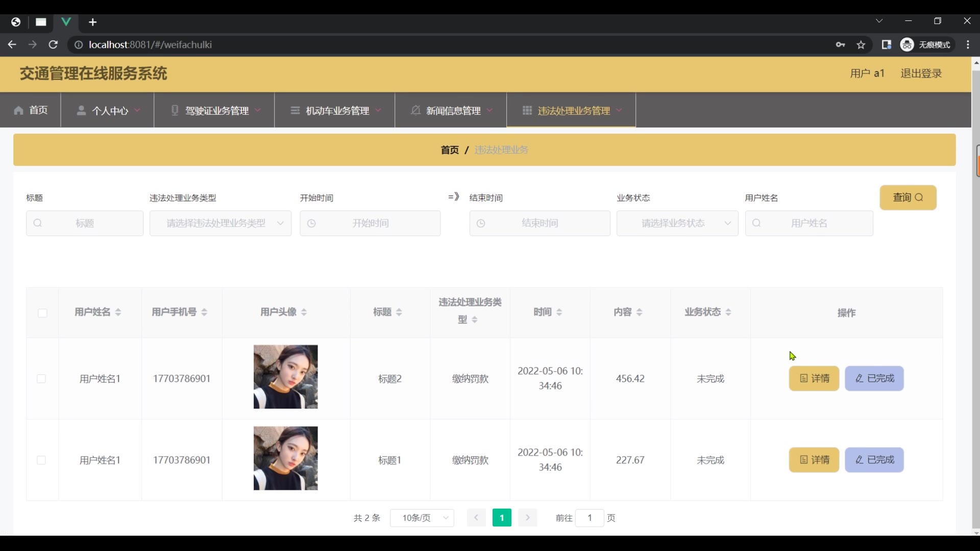This screenshot has height=551, width=980.
Task: Expand the 请选择业务状态 dropdown
Action: 677,223
